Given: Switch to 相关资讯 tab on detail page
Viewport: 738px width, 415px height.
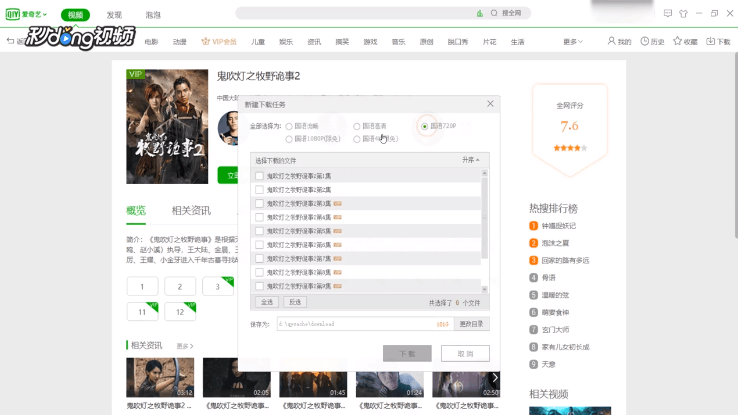Looking at the screenshot, I should [x=191, y=211].
